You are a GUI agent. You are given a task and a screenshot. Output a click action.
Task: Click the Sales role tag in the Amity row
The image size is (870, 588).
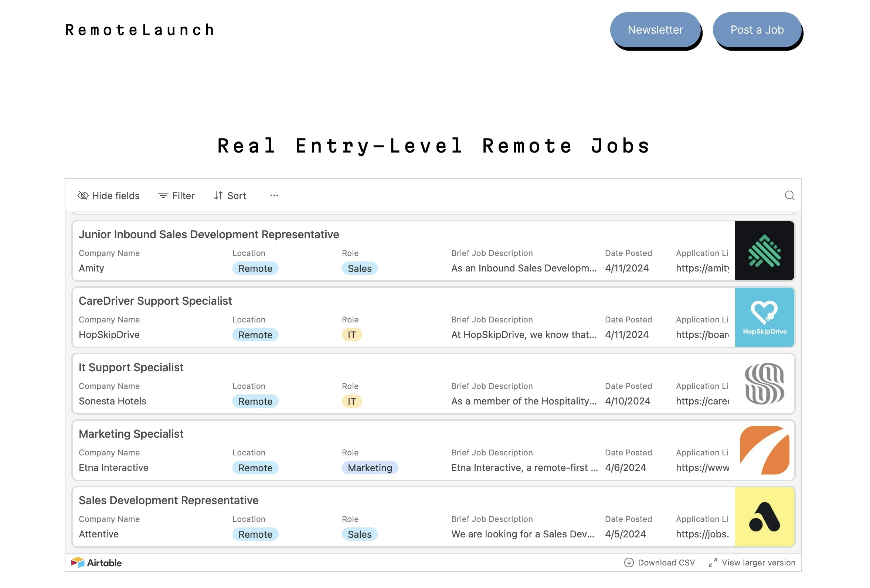[359, 268]
